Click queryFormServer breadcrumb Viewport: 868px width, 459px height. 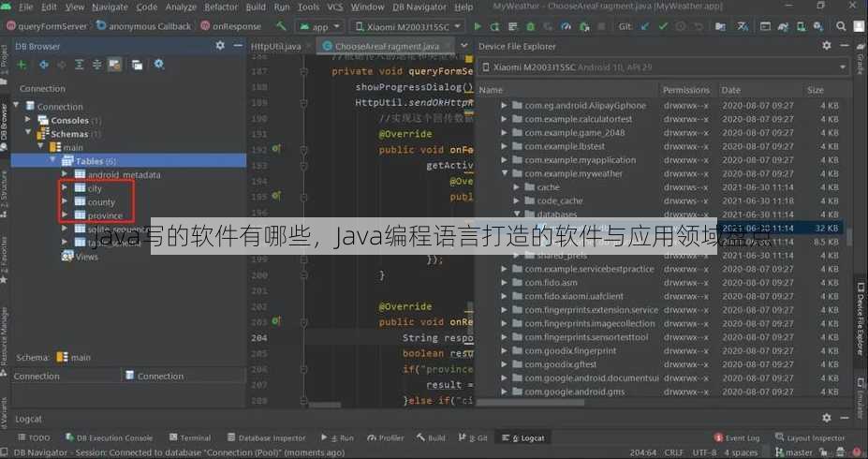click(47, 26)
